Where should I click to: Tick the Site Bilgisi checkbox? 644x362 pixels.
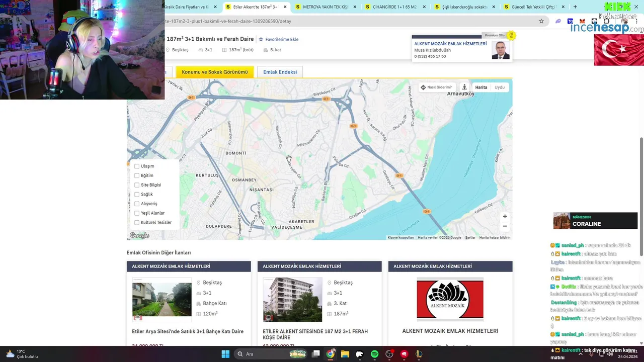click(x=137, y=185)
